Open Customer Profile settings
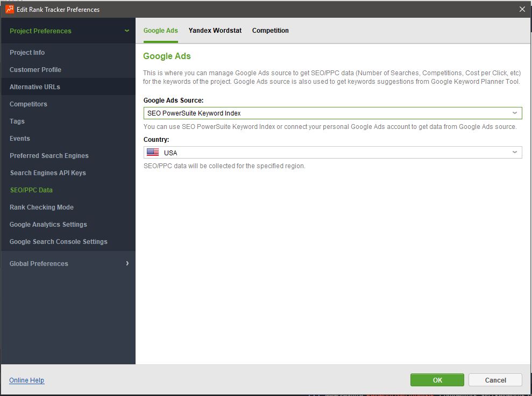 pyautogui.click(x=36, y=70)
